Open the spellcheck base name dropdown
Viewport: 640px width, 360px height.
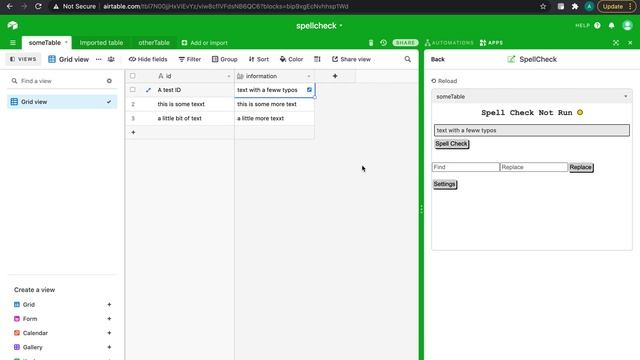click(x=319, y=26)
